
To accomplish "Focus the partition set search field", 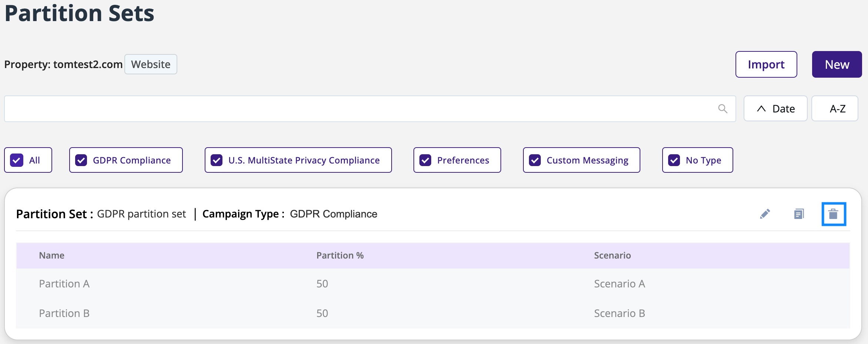I will point(370,109).
